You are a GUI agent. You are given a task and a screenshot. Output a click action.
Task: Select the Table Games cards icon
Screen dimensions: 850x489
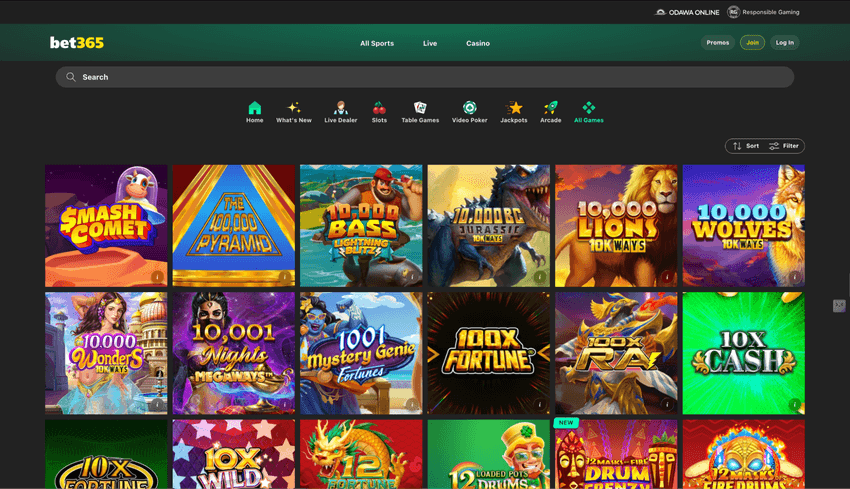(420, 107)
